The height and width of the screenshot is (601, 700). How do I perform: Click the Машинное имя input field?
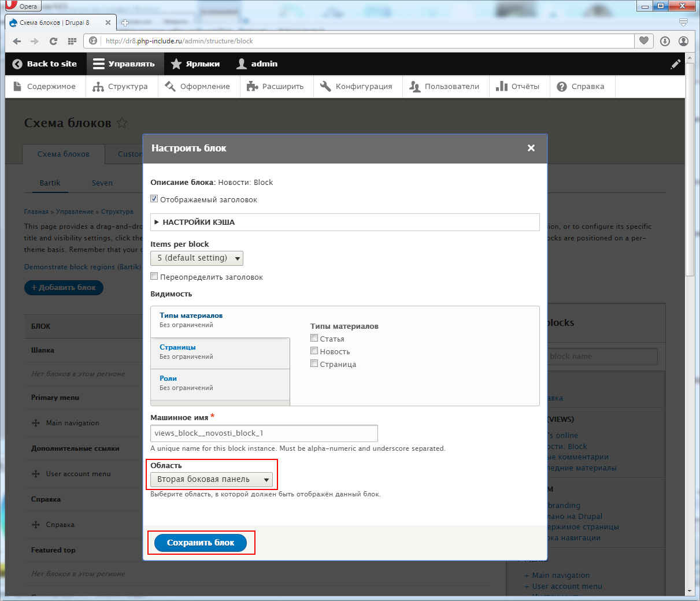click(264, 433)
